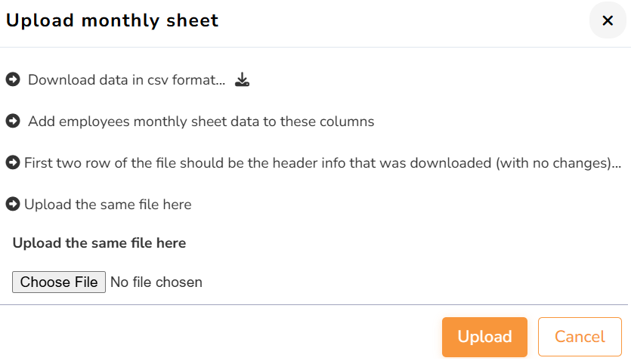Click arrow icon beside First two row step
This screenshot has height=364, width=631.
point(12,162)
